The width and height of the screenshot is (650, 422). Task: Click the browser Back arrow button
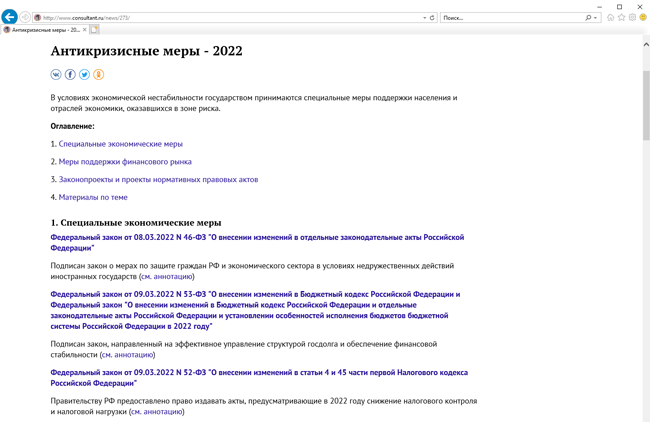coord(10,17)
